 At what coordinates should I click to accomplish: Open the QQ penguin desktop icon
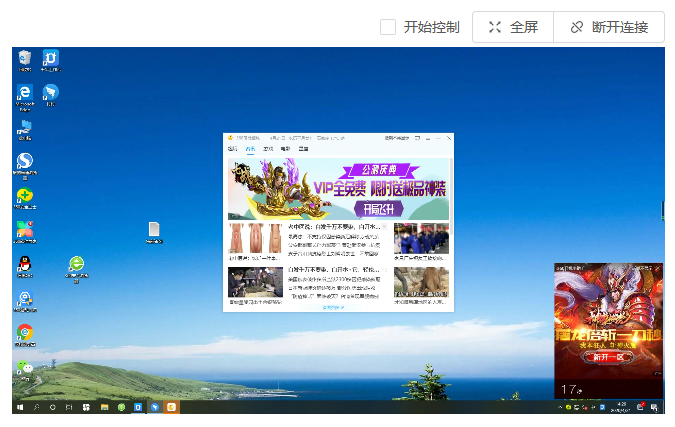pos(25,264)
